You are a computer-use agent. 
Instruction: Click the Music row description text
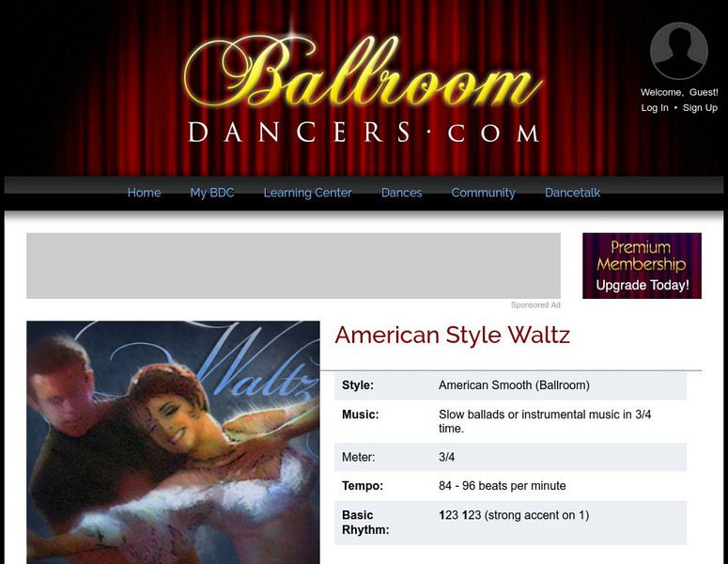[x=545, y=421]
